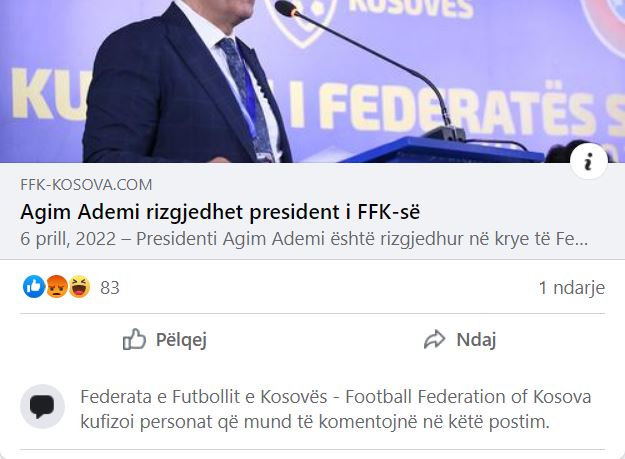The width and height of the screenshot is (625, 459).
Task: Like the post with Pëlqej button
Action: pos(165,340)
